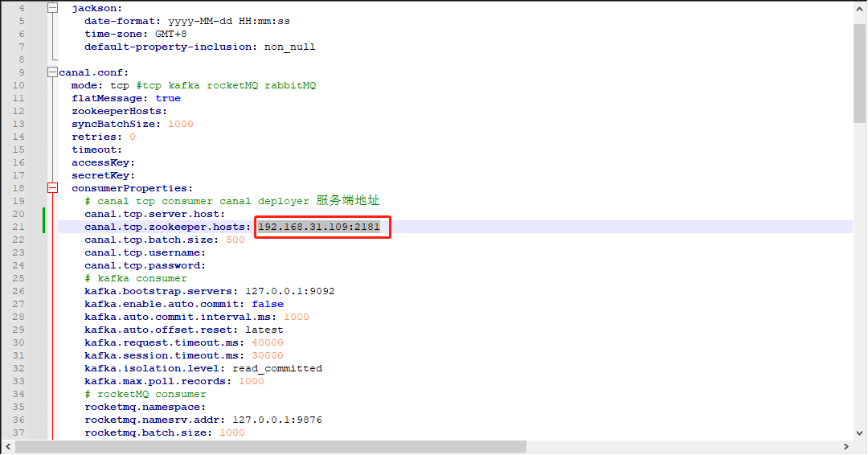Click the jackson: key text
Image resolution: width=868 pixels, height=455 pixels.
pyautogui.click(x=97, y=8)
